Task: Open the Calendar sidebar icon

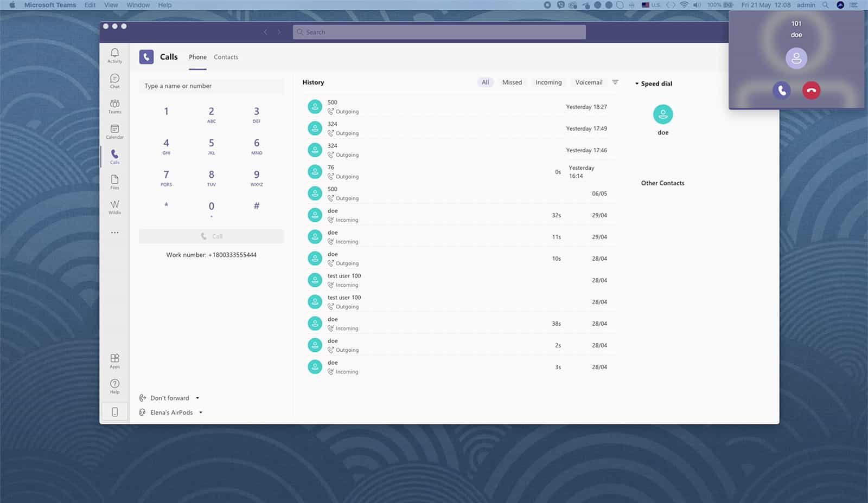Action: (x=114, y=131)
